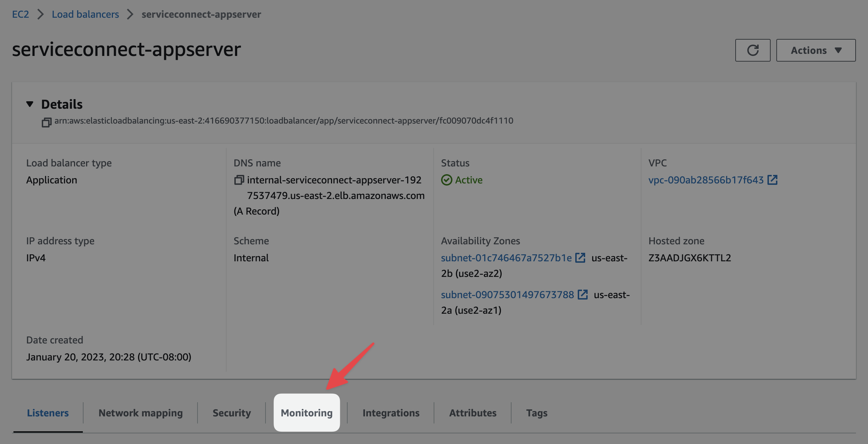Copy the load balancer ARN
868x444 pixels.
(46, 123)
